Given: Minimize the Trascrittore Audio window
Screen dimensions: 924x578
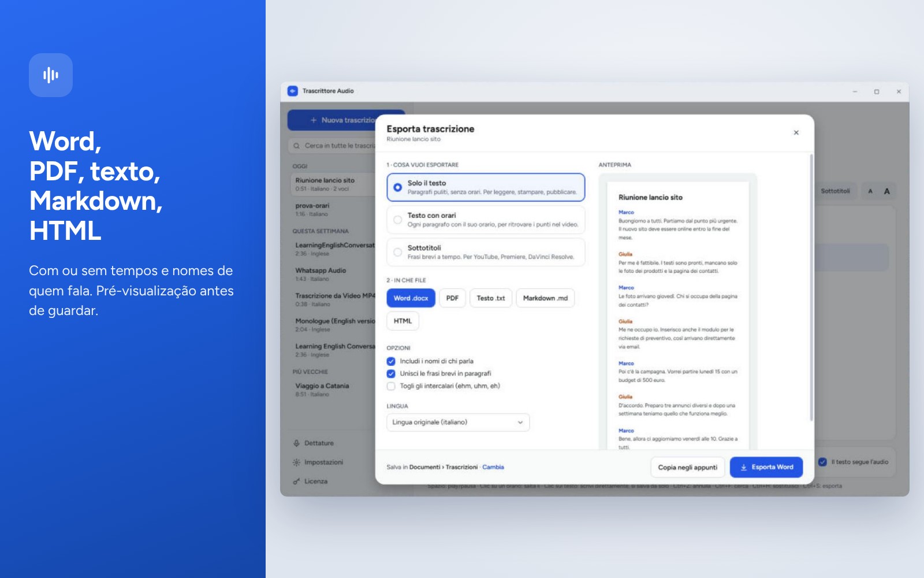Looking at the screenshot, I should pyautogui.click(x=855, y=91).
